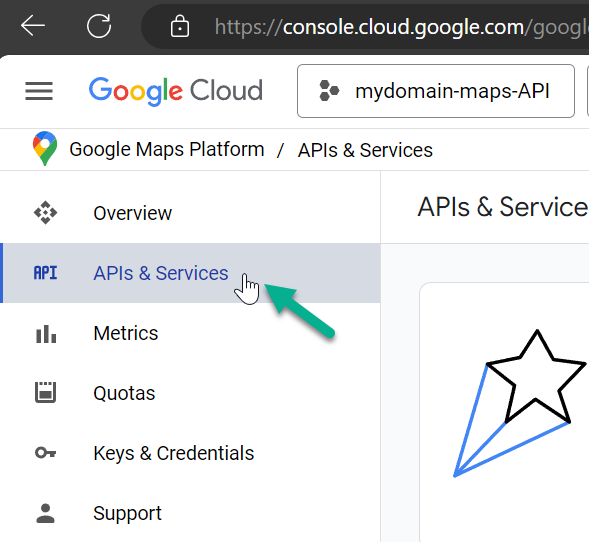Reload the page with the refresh icon

tap(99, 26)
